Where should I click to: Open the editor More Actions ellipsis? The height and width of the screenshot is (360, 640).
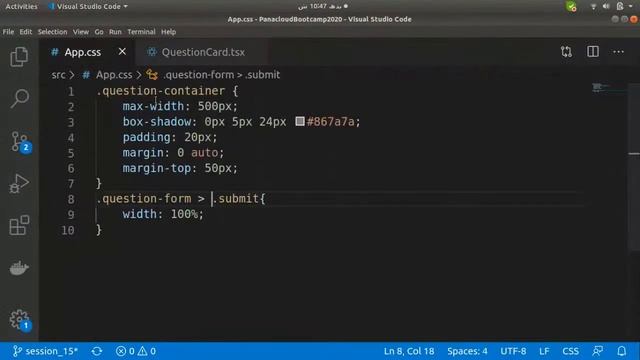pos(618,52)
